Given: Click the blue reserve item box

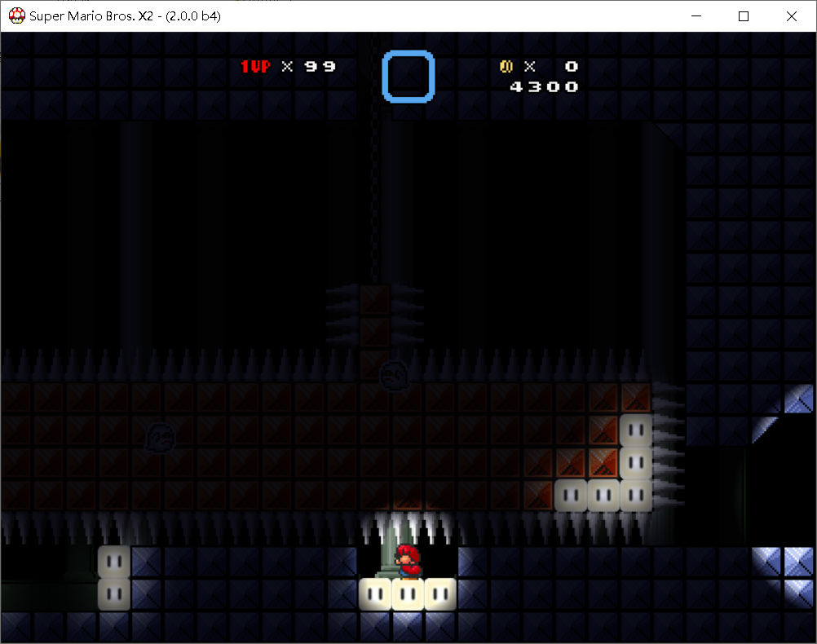Looking at the screenshot, I should pyautogui.click(x=408, y=77).
